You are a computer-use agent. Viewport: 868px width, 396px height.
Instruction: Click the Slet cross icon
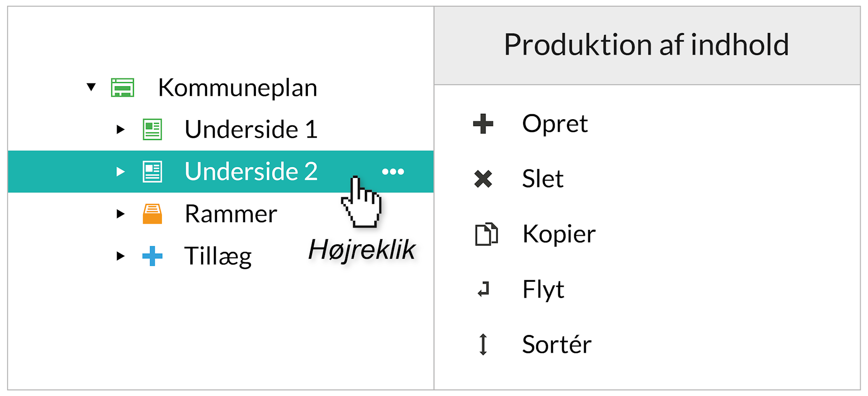[483, 179]
